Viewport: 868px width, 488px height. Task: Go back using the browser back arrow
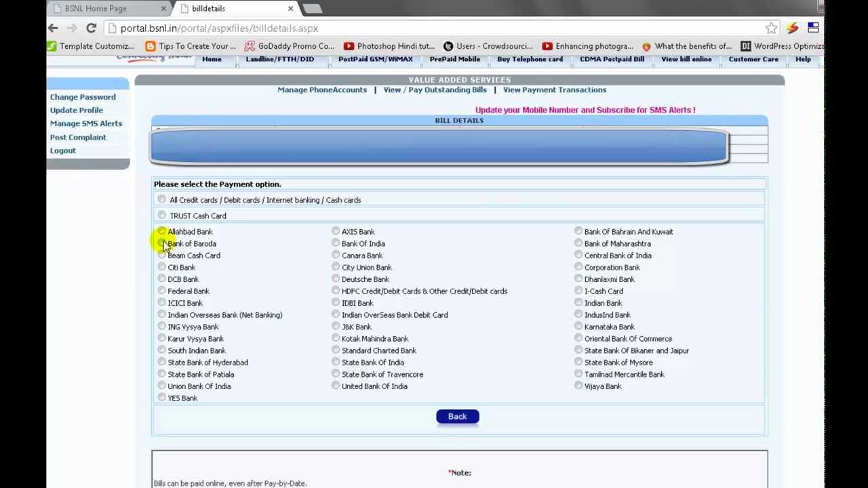pos(53,28)
